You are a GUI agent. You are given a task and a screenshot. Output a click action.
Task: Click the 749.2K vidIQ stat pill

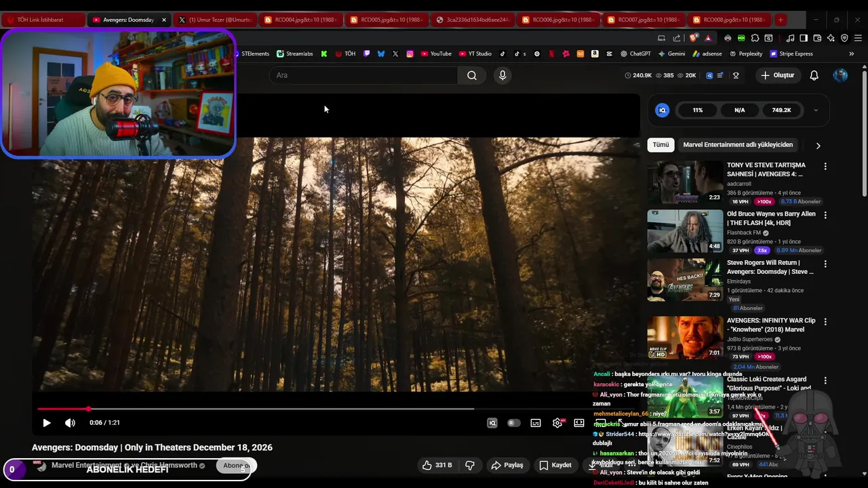pos(781,110)
